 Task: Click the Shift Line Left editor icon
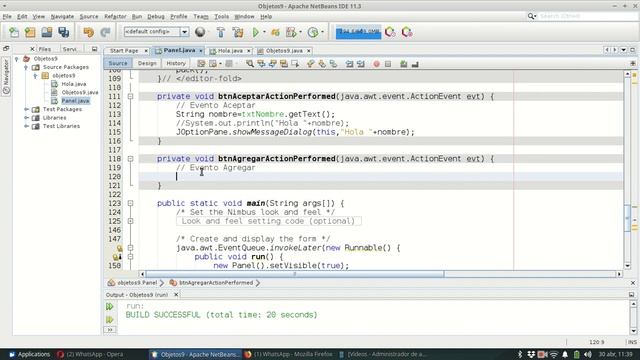(349, 64)
